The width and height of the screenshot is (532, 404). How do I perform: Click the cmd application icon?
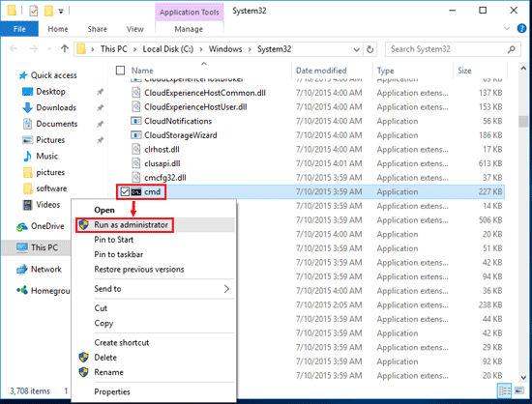136,192
